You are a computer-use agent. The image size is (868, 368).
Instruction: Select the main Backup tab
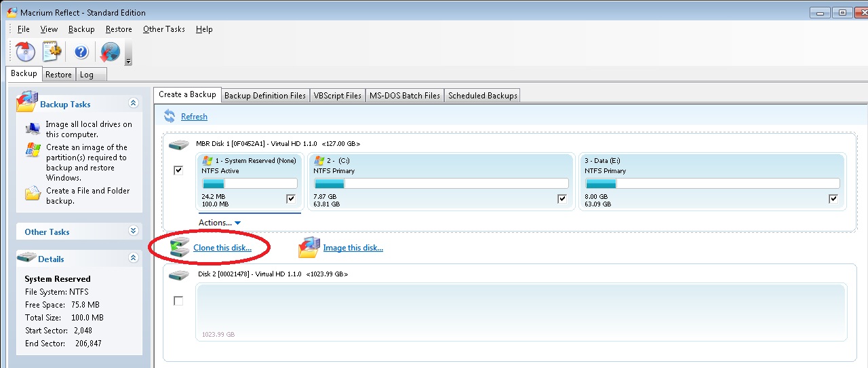click(24, 73)
